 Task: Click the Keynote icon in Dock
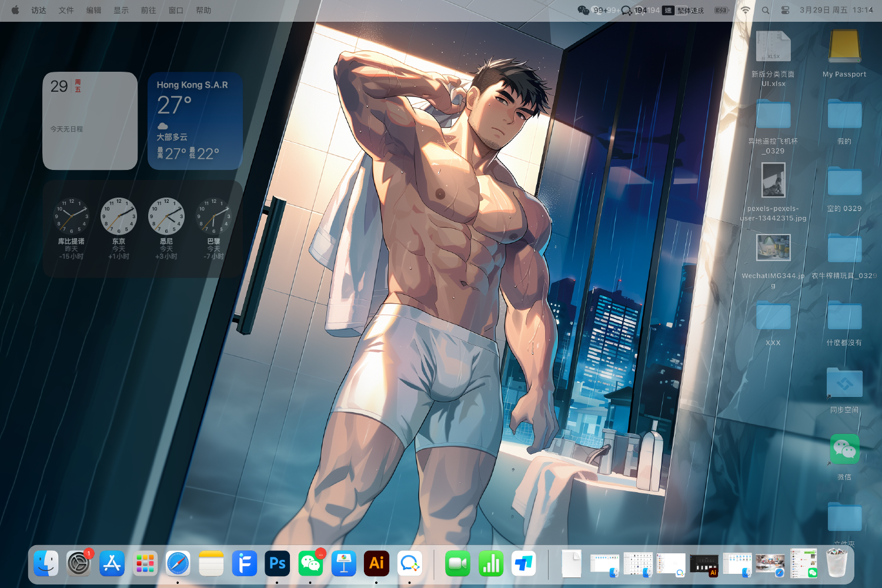pyautogui.click(x=343, y=564)
